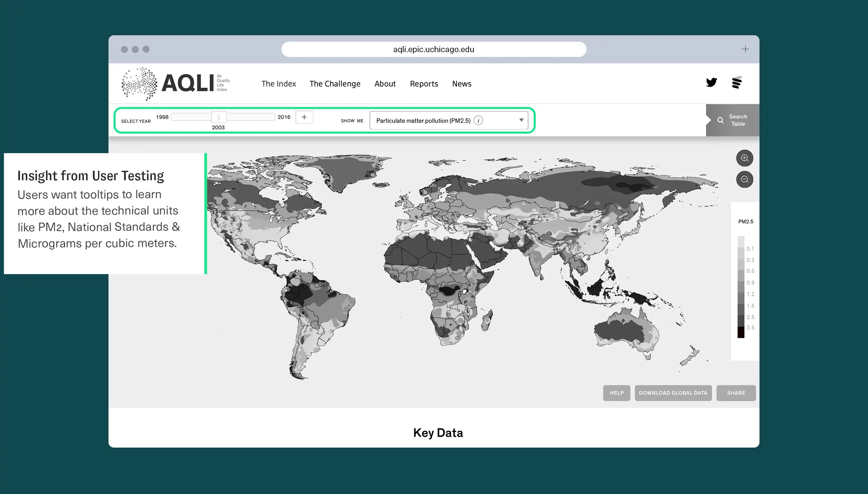Click the 1998 start year label
The image size is (868, 494).
point(162,117)
